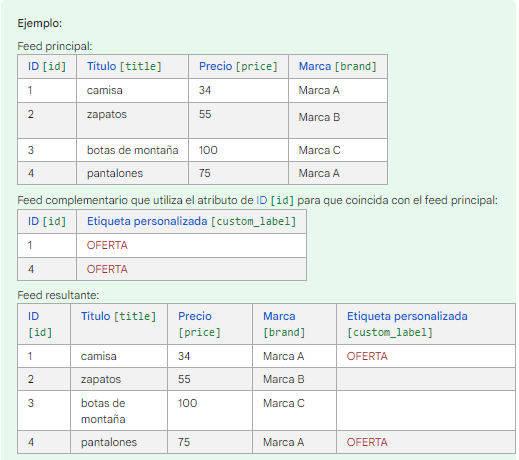
Task: Open the Marca [brand] link in Feed principal header
Action: 337,66
